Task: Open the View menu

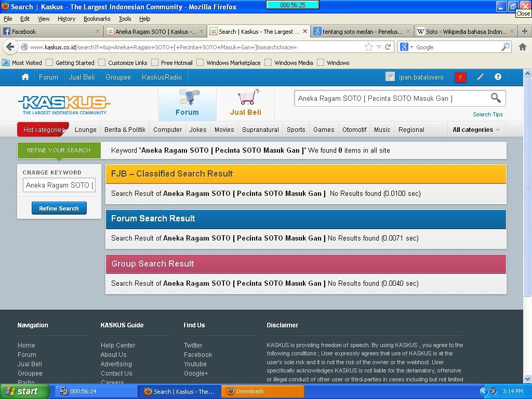Action: (44, 19)
